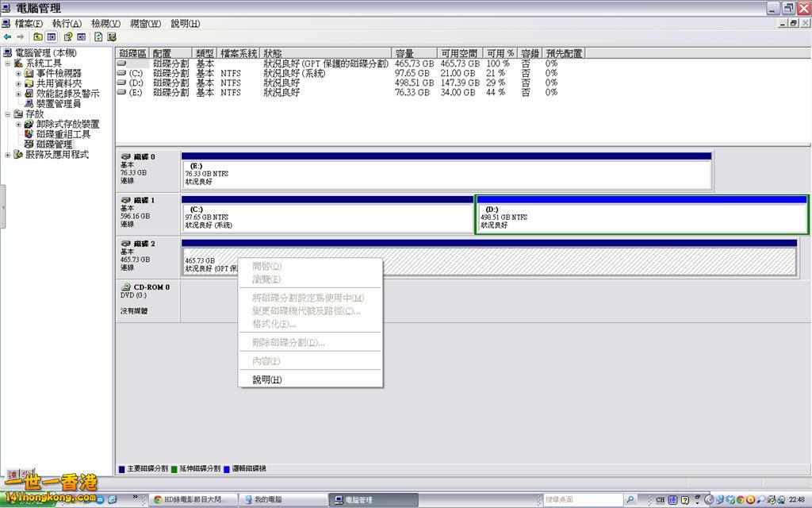
Task: Open the 執行(A) menu
Action: (x=67, y=24)
